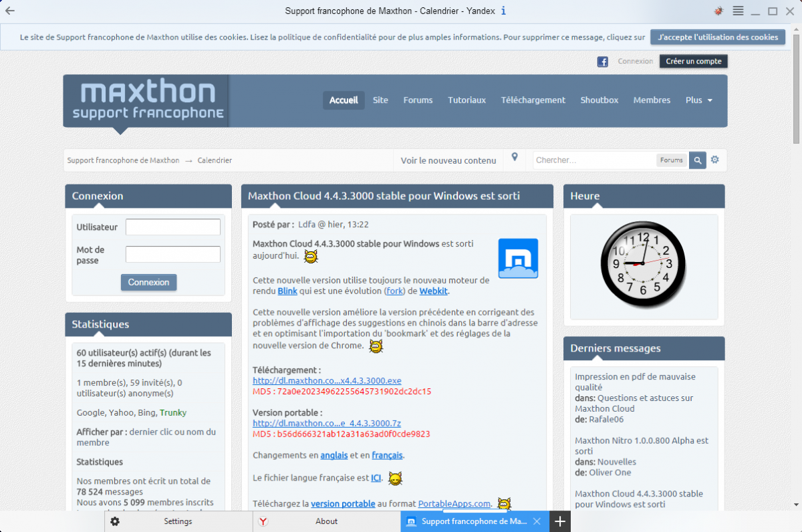The image size is (802, 532).
Task: Click the Heure panel header
Action: point(644,196)
